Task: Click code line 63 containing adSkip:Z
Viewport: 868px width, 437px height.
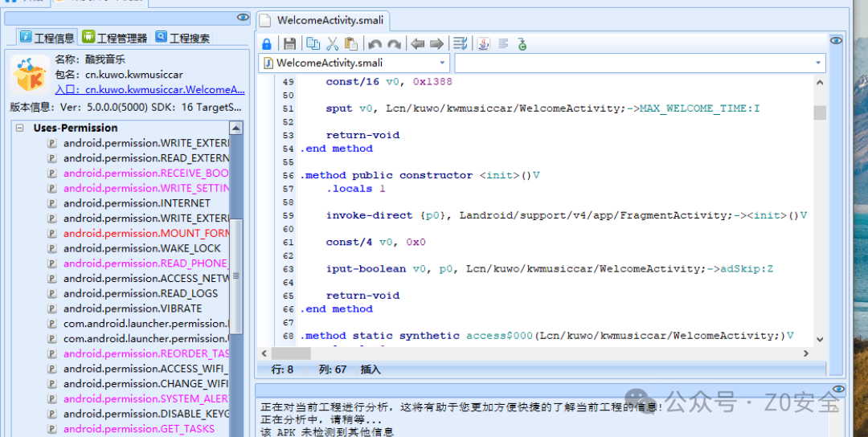Action: [549, 269]
